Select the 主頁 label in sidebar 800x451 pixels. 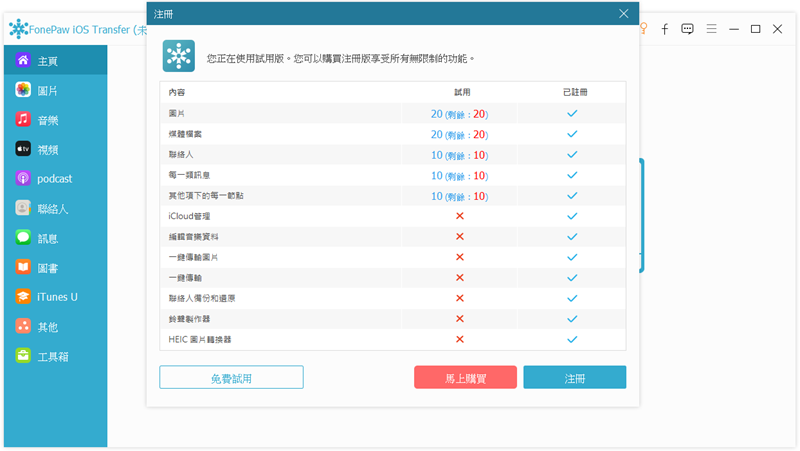47,61
